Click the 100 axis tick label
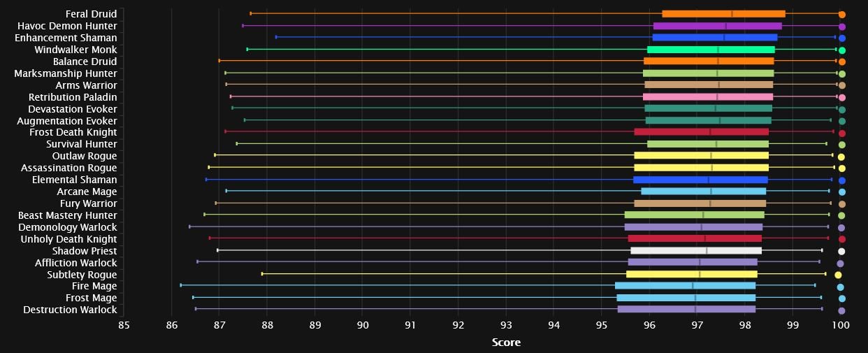 coord(841,325)
